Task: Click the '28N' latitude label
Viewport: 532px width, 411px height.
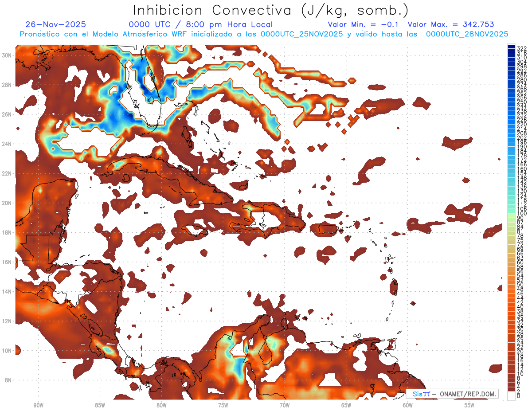Action: click(7, 85)
